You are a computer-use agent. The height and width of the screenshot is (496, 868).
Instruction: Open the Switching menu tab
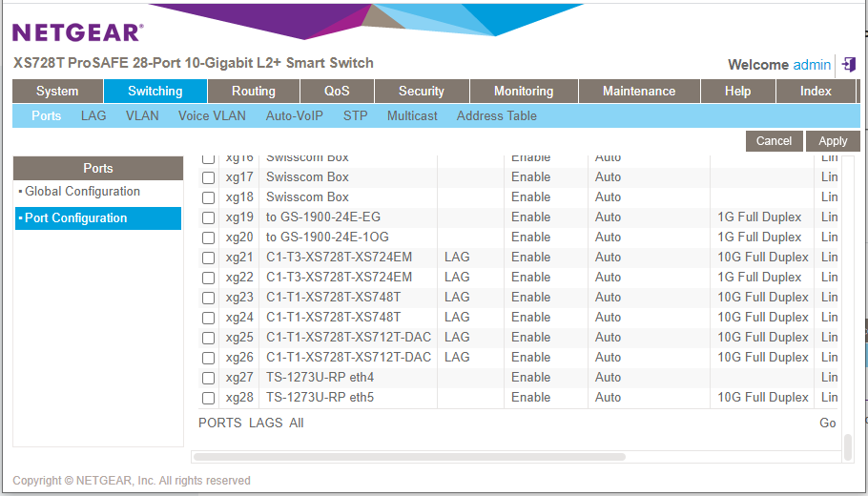tap(155, 92)
